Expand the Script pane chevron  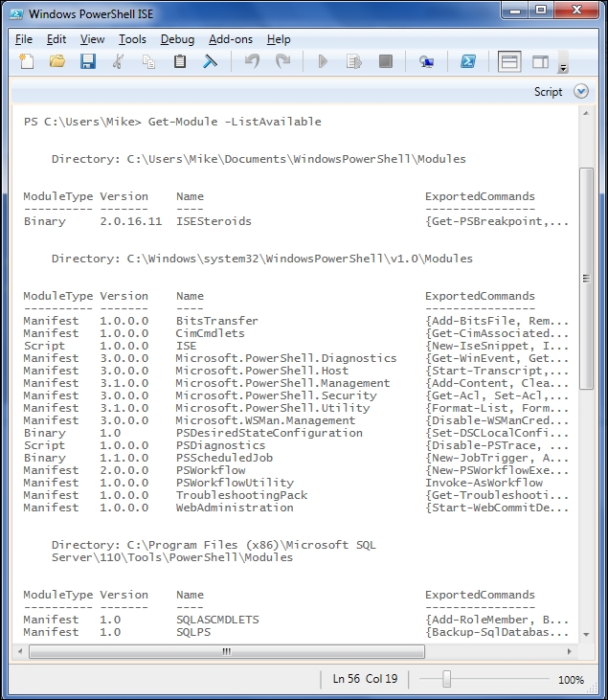pyautogui.click(x=581, y=92)
